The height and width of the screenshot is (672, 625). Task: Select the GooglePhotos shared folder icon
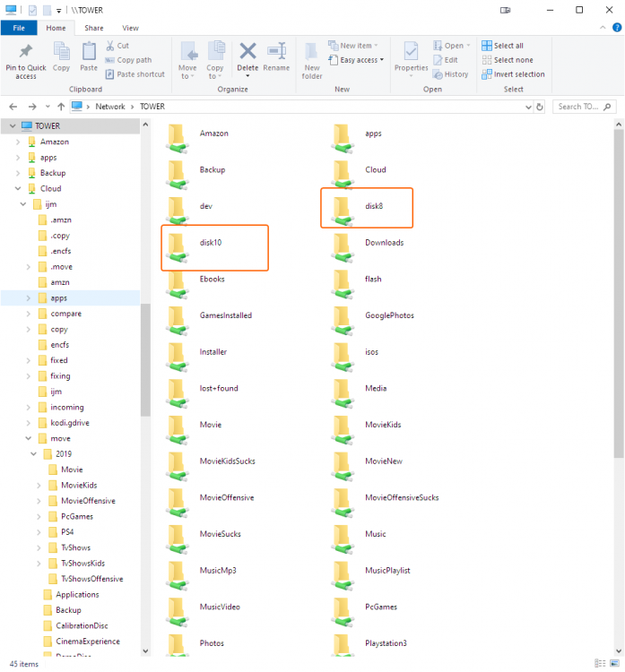pos(343,320)
